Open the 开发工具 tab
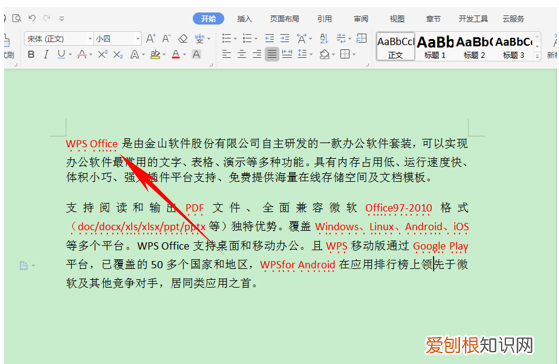 coord(473,19)
